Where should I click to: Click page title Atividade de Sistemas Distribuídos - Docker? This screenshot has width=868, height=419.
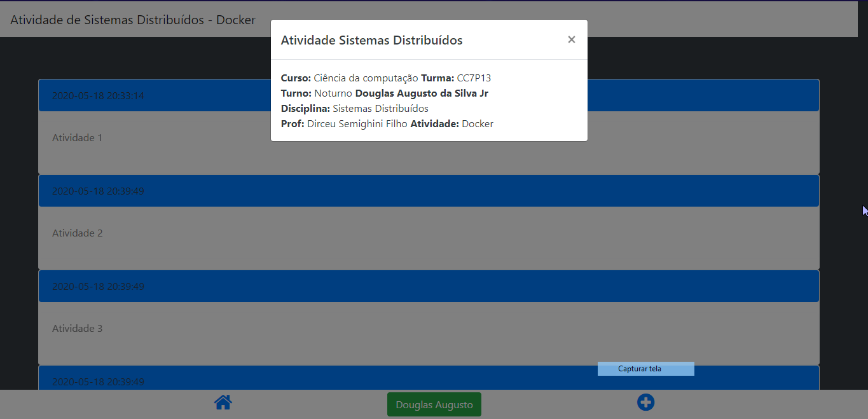[x=133, y=20]
